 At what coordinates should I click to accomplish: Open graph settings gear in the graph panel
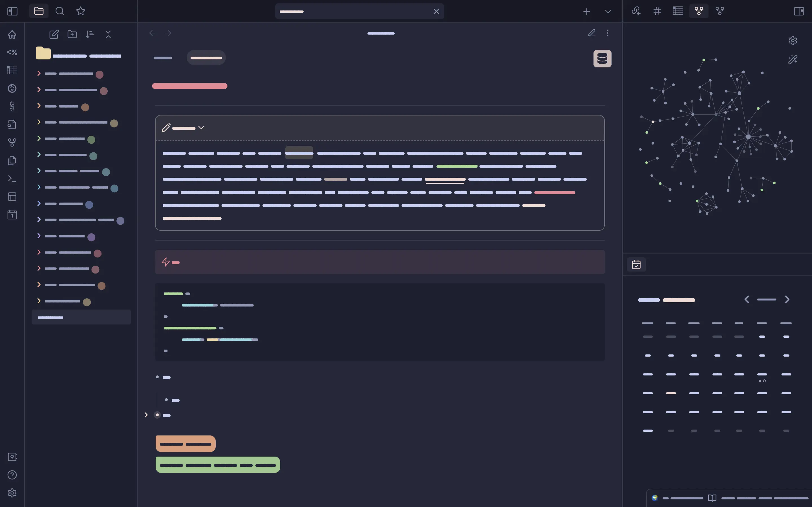coord(793,41)
